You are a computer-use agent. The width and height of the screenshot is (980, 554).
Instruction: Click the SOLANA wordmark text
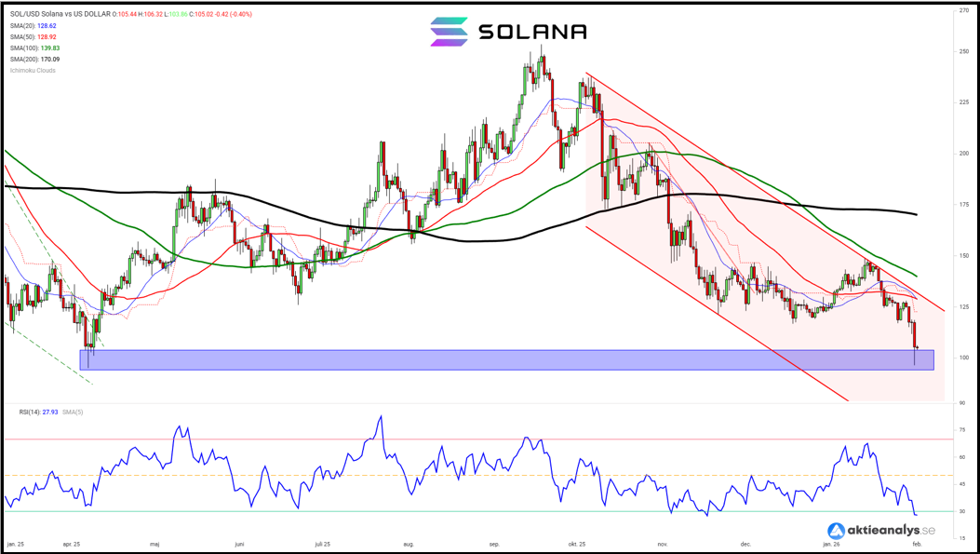click(x=532, y=32)
